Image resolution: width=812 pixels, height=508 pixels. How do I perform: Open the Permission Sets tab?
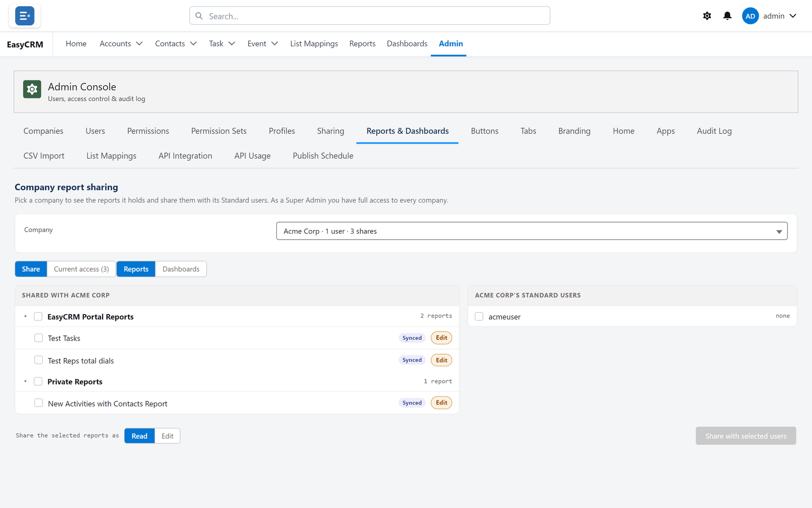point(219,131)
